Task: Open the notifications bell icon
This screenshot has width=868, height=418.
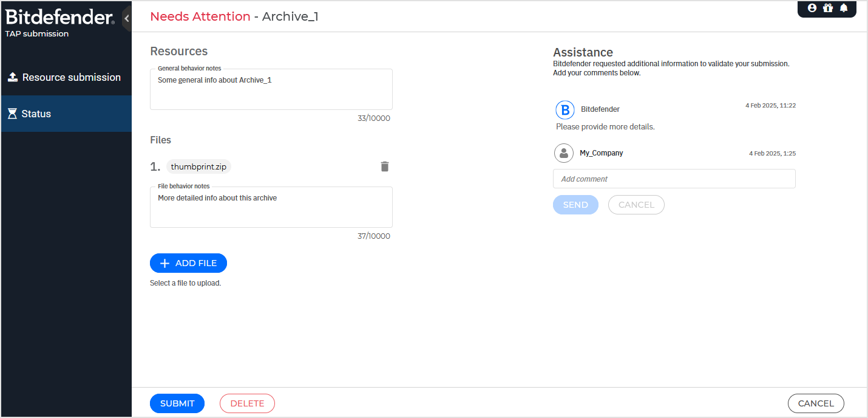Action: click(844, 8)
